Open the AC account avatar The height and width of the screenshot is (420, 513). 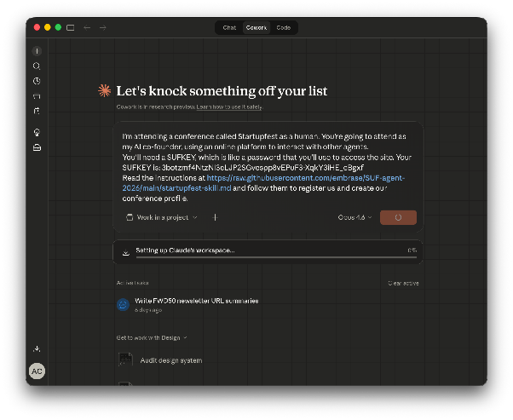(x=37, y=371)
